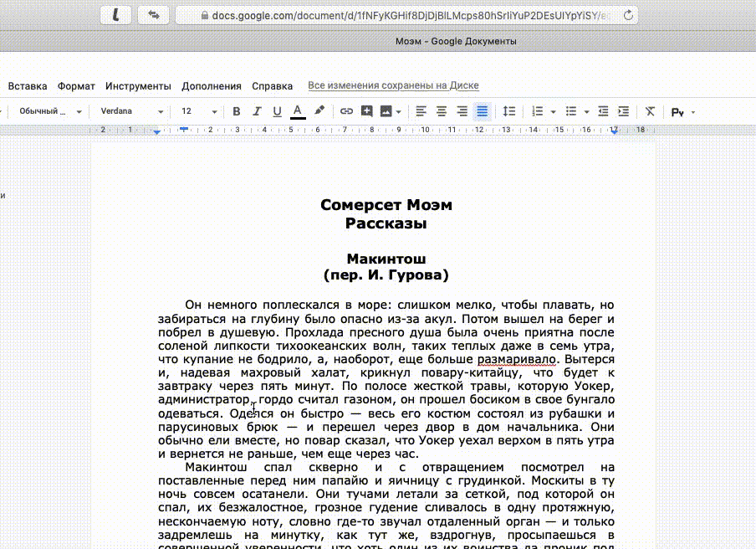Center align the text
This screenshot has height=549, width=756.
[442, 111]
